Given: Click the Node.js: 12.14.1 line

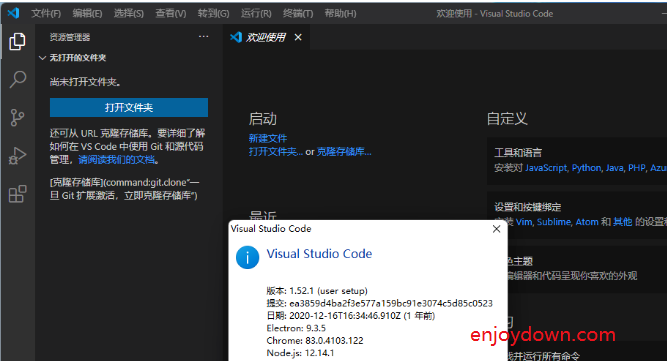Looking at the screenshot, I should pos(300,353).
